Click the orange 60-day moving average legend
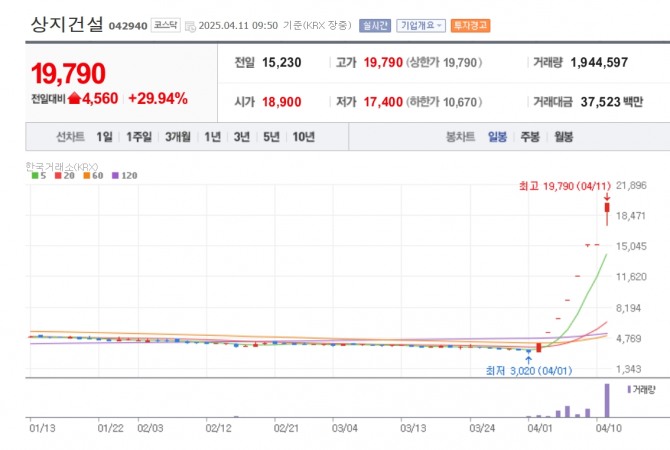Viewport: 670px width, 450px height. click(93, 176)
